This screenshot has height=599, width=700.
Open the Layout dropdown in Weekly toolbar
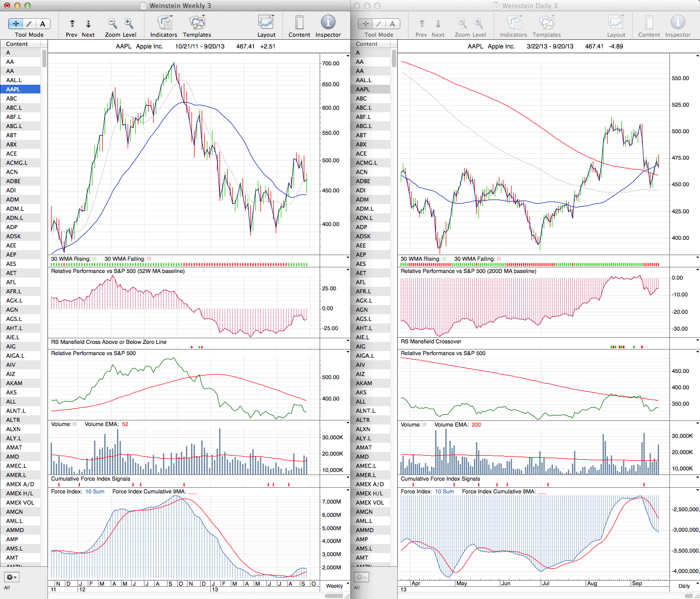[x=266, y=23]
